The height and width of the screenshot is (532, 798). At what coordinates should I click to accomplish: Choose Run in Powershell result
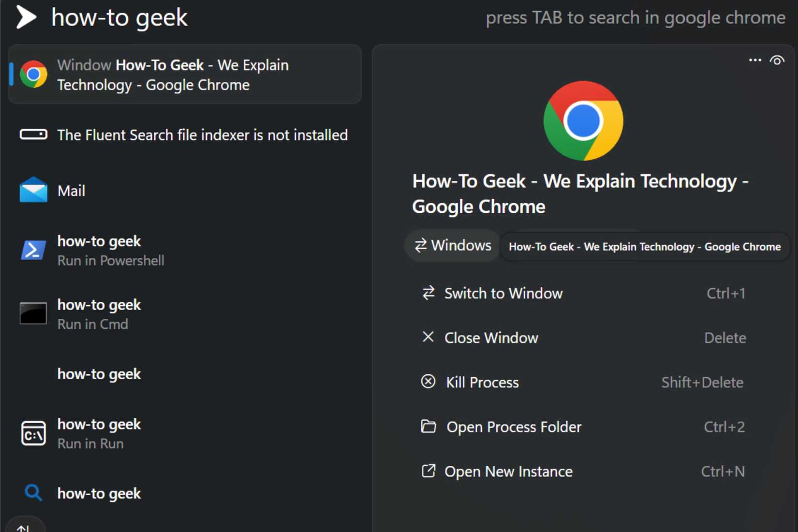coord(185,251)
